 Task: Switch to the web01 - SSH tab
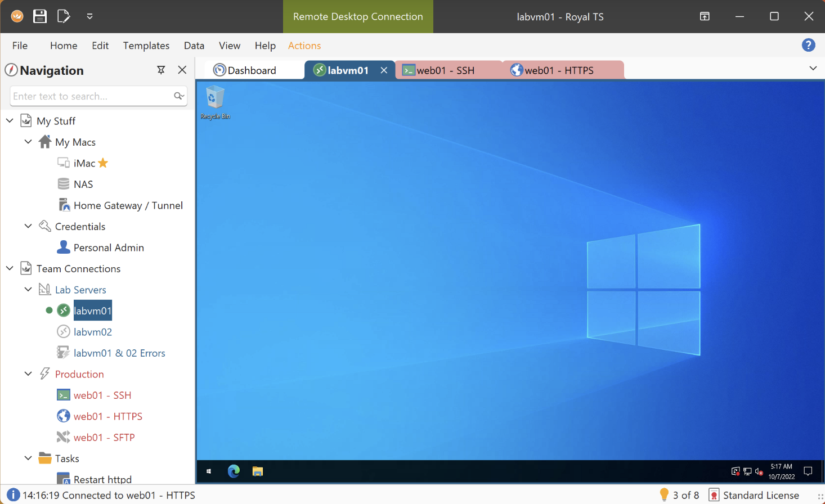coord(446,70)
